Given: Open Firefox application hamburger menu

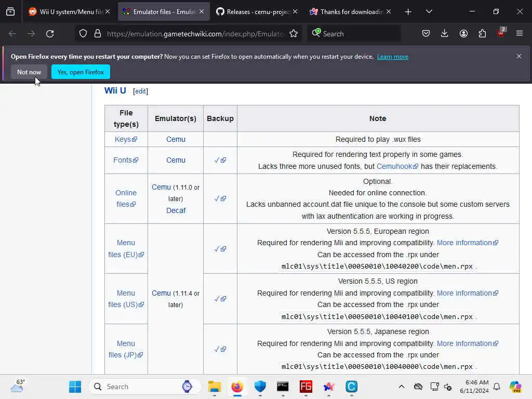Looking at the screenshot, I should [520, 33].
